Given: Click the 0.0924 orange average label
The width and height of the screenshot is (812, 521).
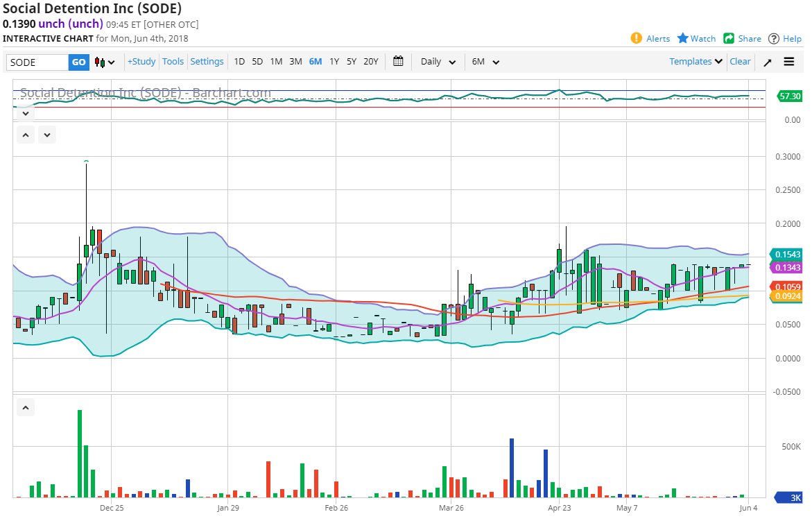Looking at the screenshot, I should [786, 296].
